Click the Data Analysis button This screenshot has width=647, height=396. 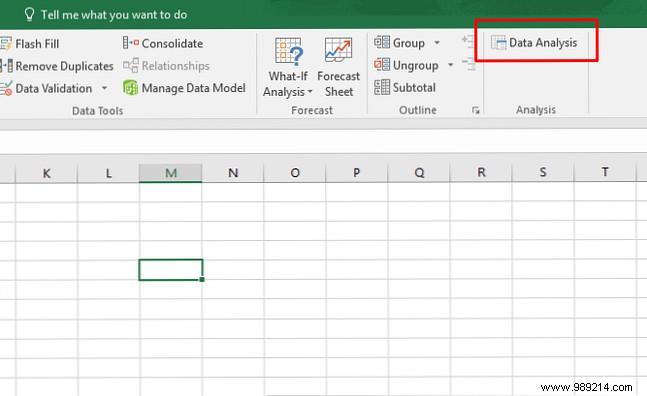[534, 42]
